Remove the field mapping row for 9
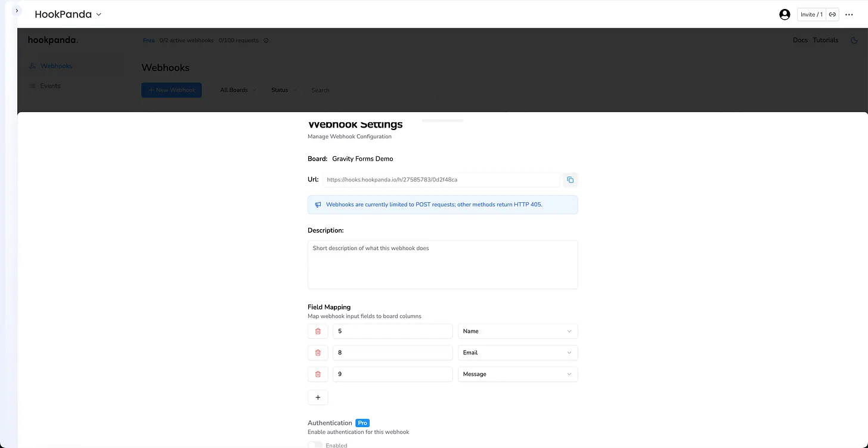The width and height of the screenshot is (868, 448). click(x=318, y=374)
